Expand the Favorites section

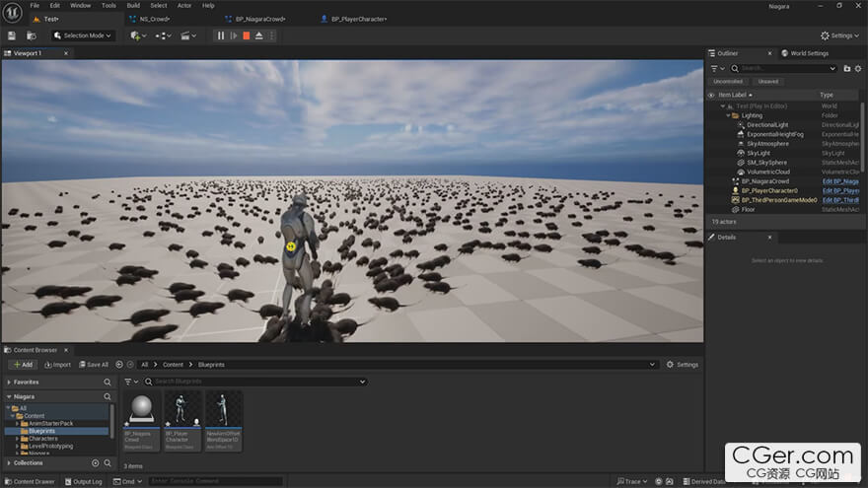(9, 383)
